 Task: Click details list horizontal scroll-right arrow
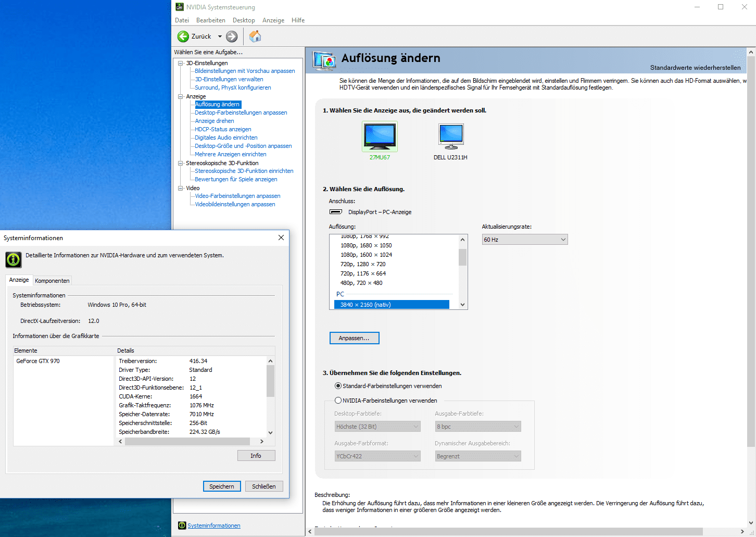pos(261,441)
